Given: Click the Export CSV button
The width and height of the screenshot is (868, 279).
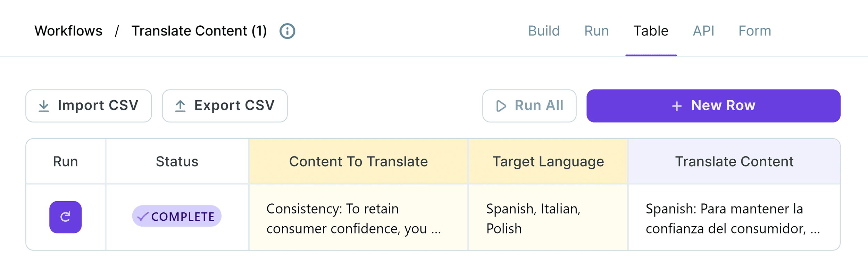Looking at the screenshot, I should tap(224, 105).
